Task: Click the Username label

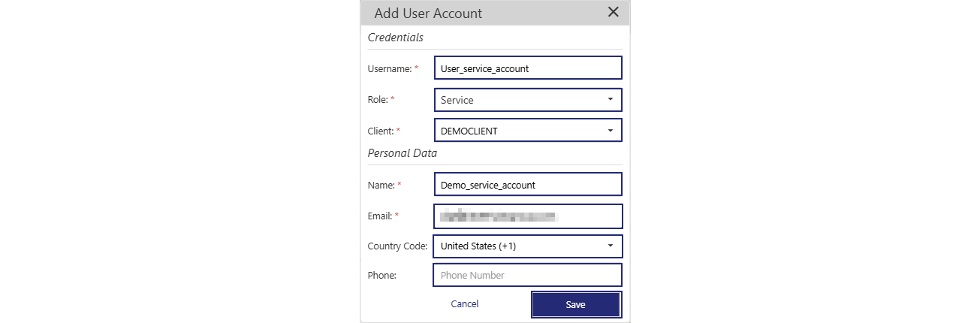Action: tap(389, 68)
